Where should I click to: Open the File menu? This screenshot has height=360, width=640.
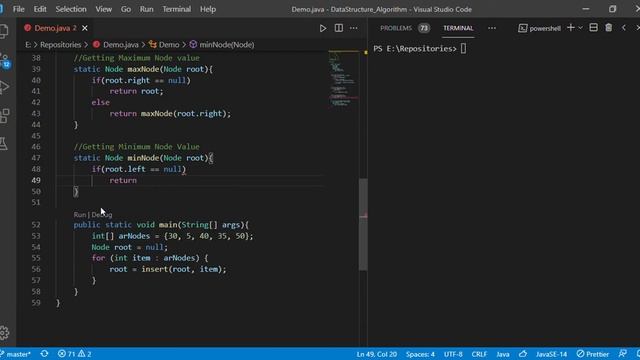(18, 9)
